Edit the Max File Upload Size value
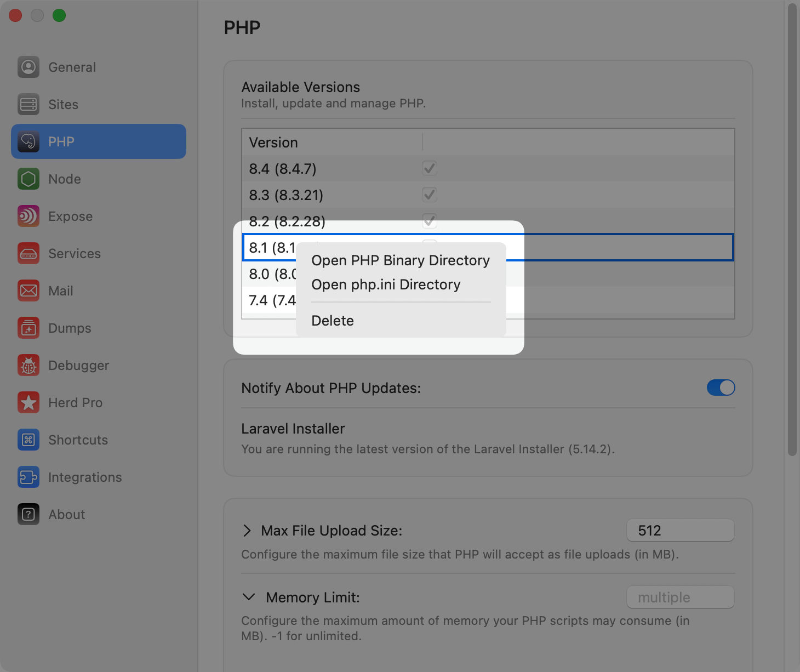 [680, 530]
